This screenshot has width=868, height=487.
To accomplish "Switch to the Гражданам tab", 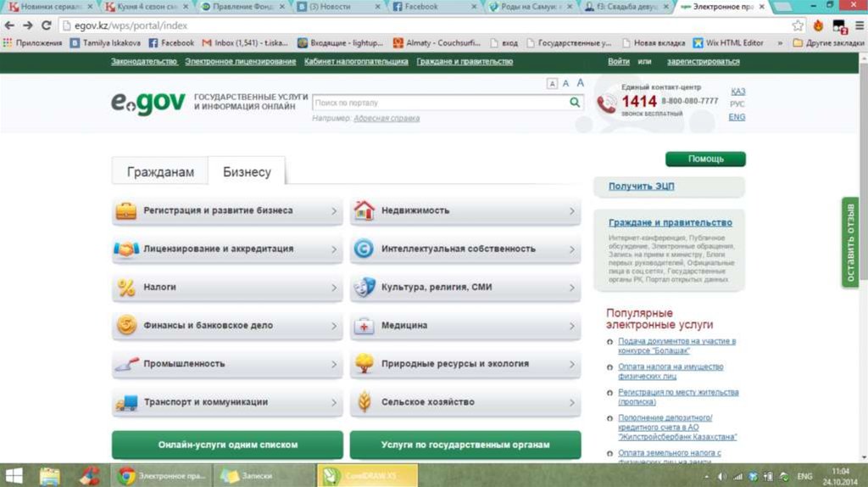I will [160, 172].
